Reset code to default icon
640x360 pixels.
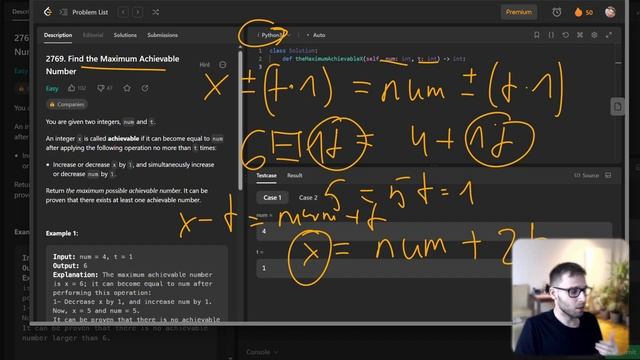tap(565, 35)
